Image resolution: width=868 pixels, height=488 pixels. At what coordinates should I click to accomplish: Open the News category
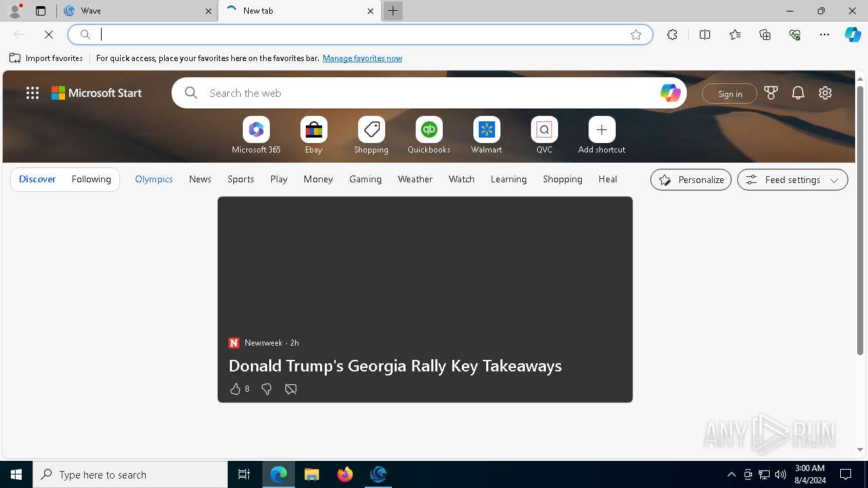[x=200, y=180]
